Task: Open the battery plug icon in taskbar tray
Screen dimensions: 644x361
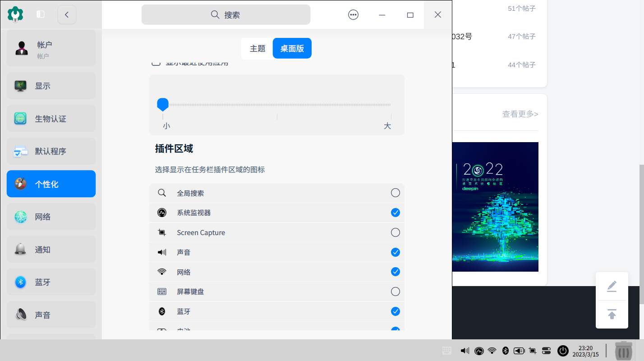Action: click(519, 351)
